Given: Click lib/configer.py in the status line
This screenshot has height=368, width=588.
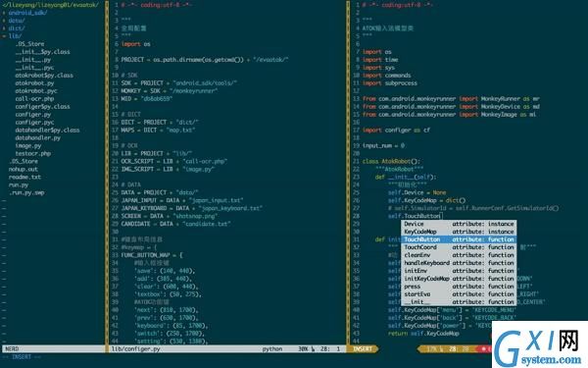Looking at the screenshot, I should click(x=135, y=349).
